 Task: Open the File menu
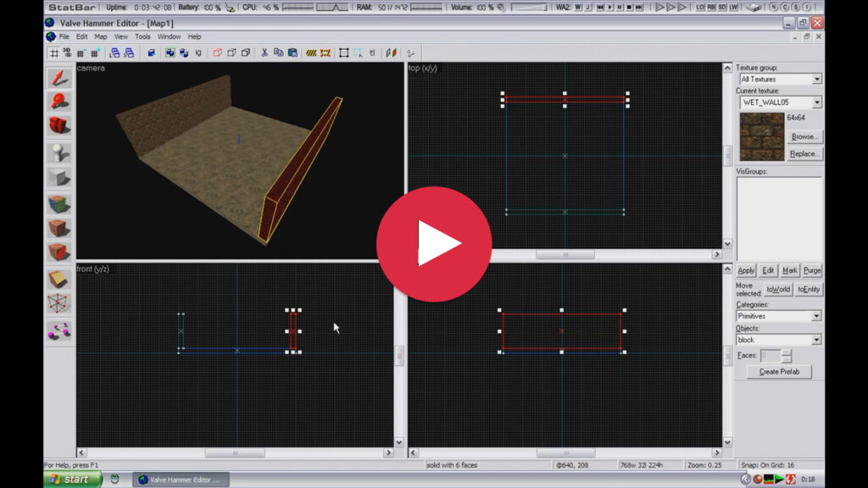click(x=64, y=36)
